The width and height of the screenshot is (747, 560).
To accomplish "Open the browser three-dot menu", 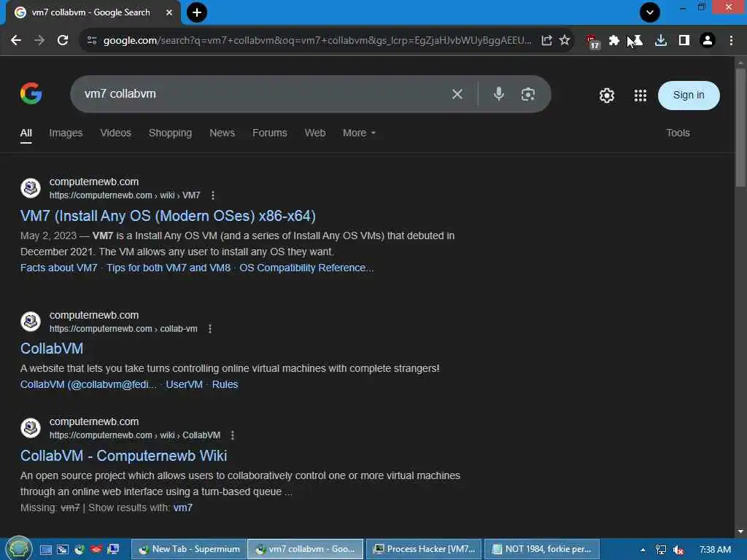I will (x=731, y=41).
